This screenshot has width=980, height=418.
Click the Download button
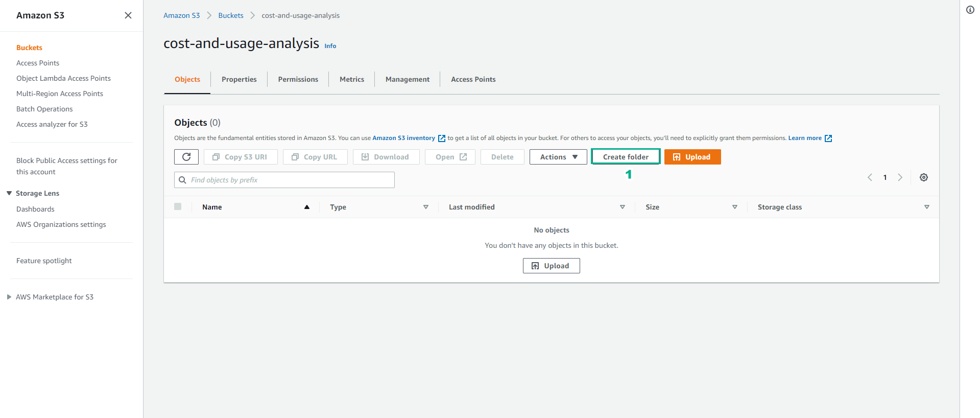(x=386, y=157)
